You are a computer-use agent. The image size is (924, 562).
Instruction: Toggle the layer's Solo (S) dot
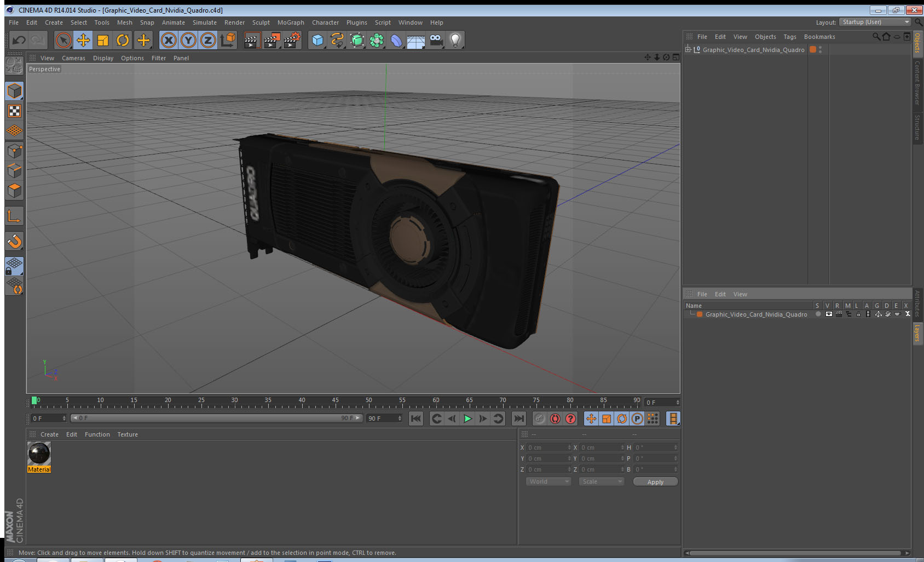pyautogui.click(x=818, y=314)
